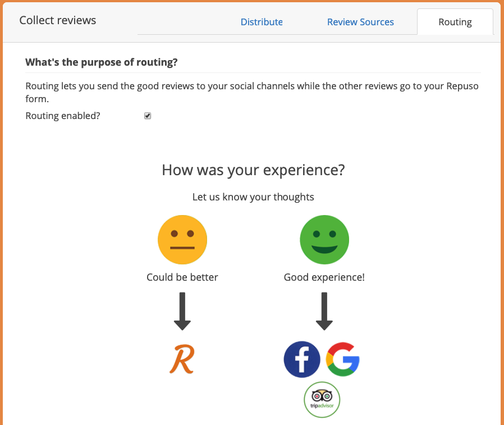Select the orange Repuso R logo
This screenshot has width=504, height=425.
click(182, 359)
